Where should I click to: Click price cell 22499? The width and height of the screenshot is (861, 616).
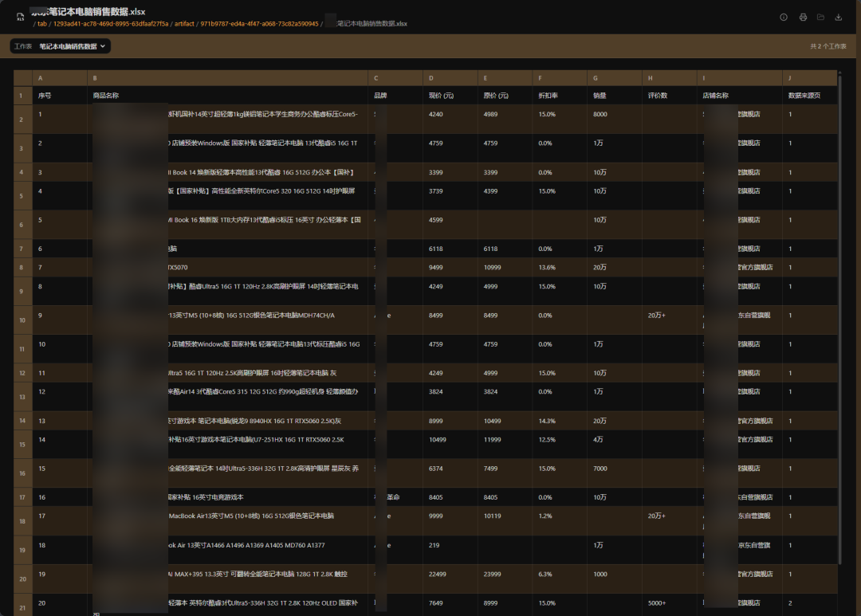point(450,579)
